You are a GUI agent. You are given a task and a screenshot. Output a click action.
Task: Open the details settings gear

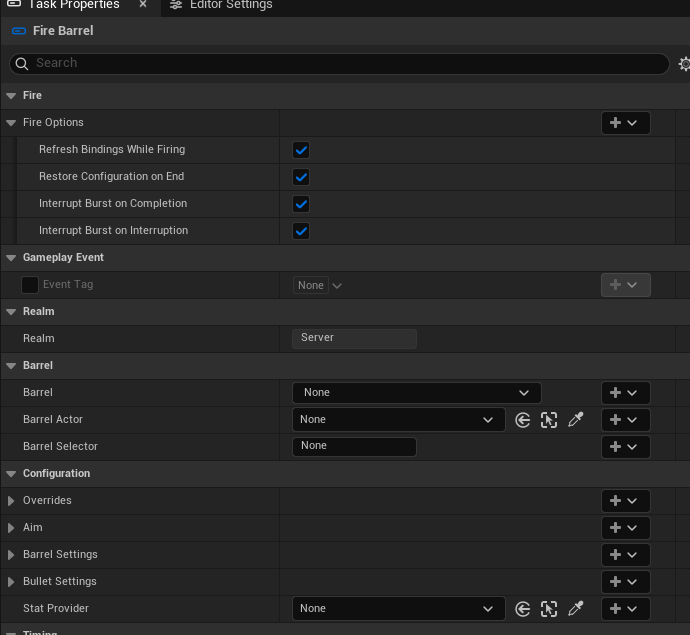[684, 64]
